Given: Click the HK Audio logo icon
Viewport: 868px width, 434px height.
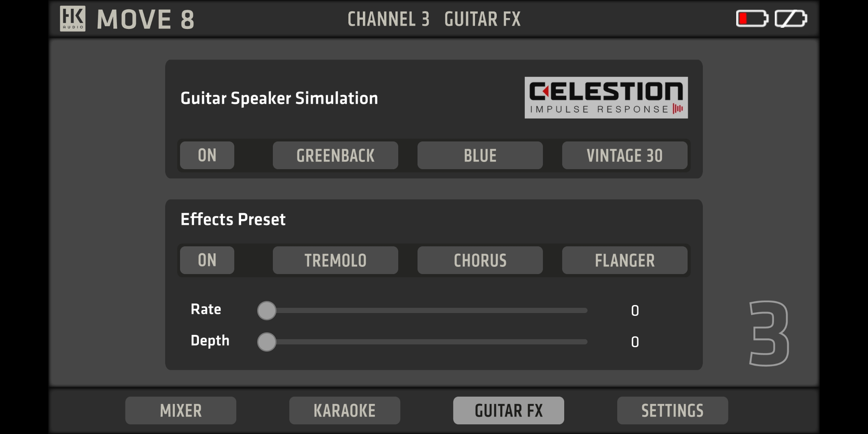Looking at the screenshot, I should tap(73, 18).
